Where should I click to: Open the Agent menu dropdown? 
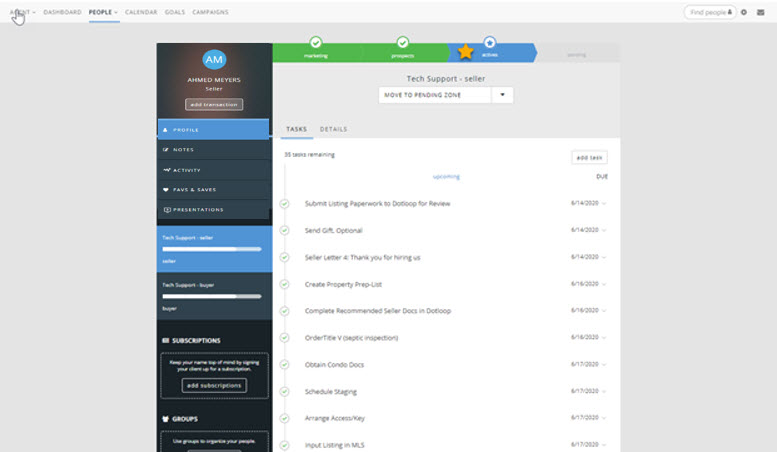[22, 12]
